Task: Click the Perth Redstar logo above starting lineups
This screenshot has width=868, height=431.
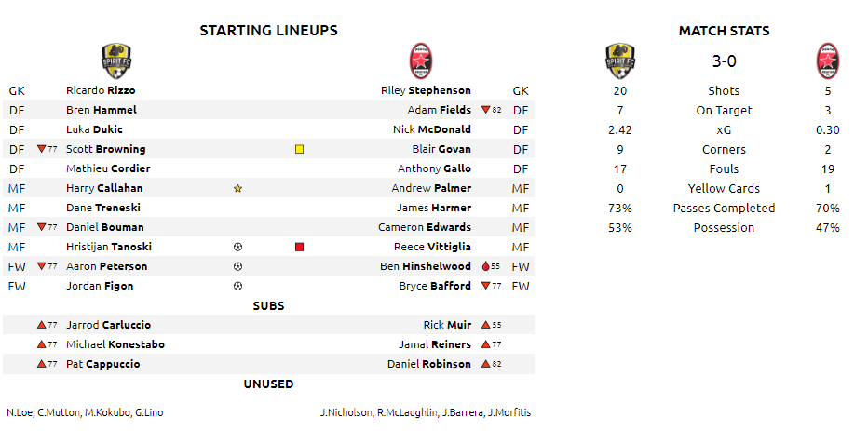Action: coord(421,61)
